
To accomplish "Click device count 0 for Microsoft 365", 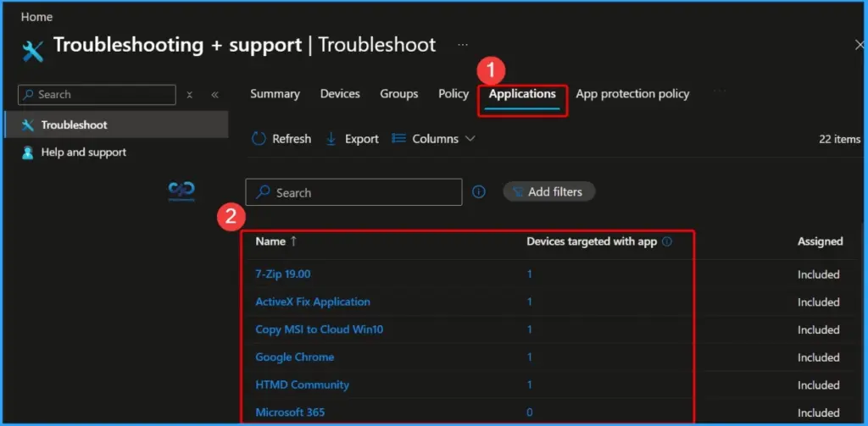I will click(530, 412).
